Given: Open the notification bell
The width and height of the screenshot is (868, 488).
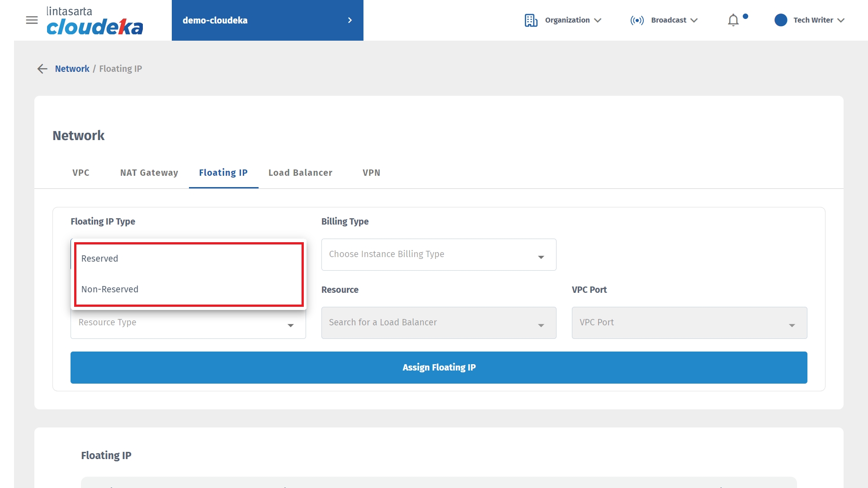Looking at the screenshot, I should pos(733,20).
